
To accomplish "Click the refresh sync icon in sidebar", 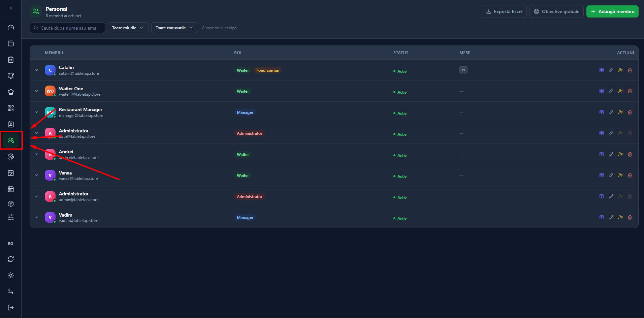I will pyautogui.click(x=11, y=259).
